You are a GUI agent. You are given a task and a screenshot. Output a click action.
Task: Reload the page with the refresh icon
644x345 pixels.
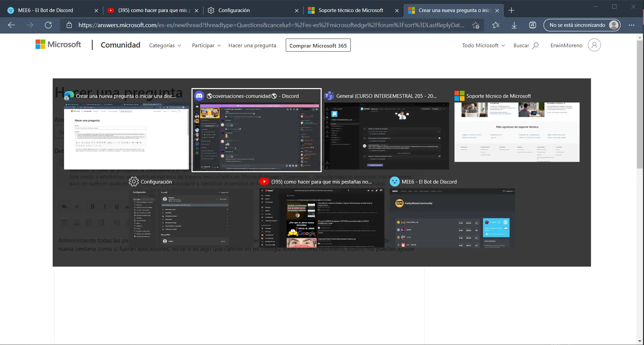point(48,25)
